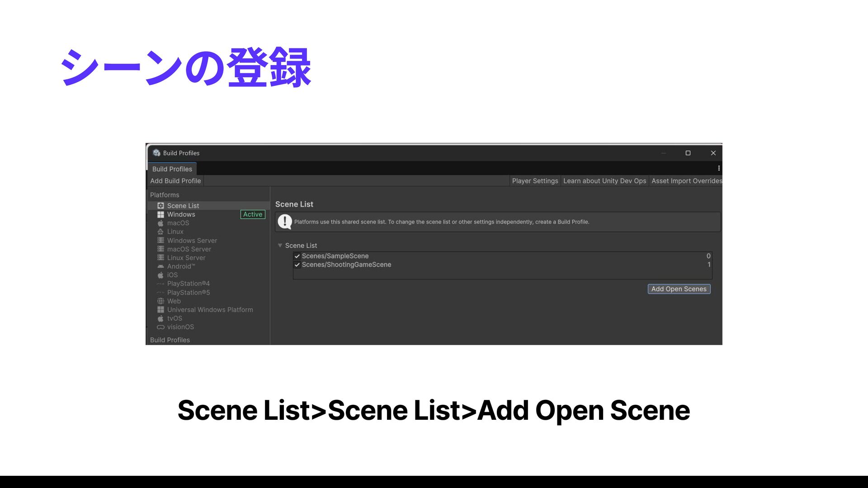Open Asset Import Overrides
Image resolution: width=868 pixels, height=488 pixels.
tap(686, 181)
